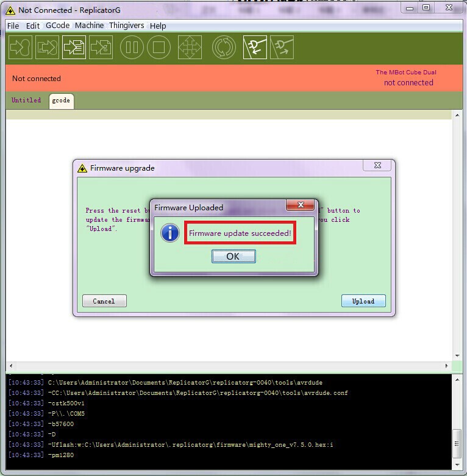This screenshot has height=476, width=467.
Task: Maximize the ReplicatorG window
Action: (x=426, y=8)
